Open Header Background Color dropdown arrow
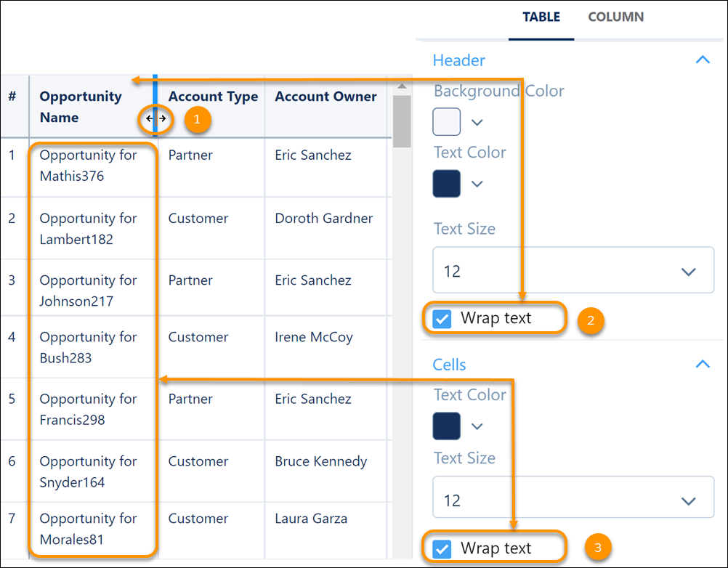 click(x=477, y=122)
